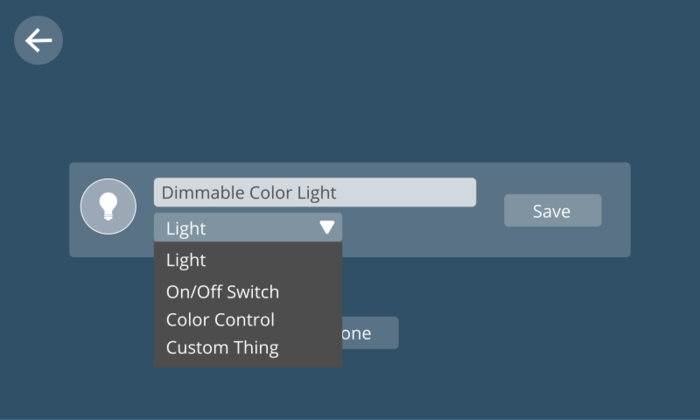Click the Dimmable Color Light name field
This screenshot has height=420, width=700.
[x=314, y=193]
